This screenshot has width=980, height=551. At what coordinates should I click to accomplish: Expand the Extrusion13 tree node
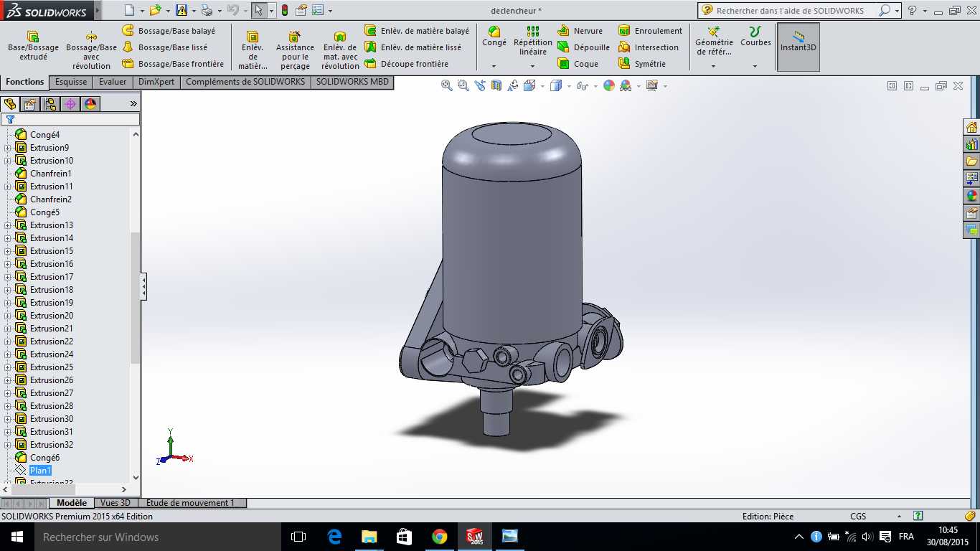[x=8, y=225]
